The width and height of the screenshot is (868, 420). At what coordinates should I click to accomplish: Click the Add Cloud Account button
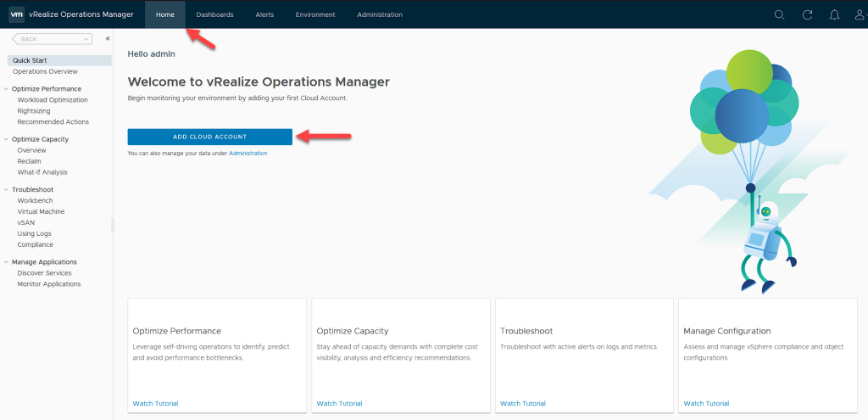pyautogui.click(x=209, y=137)
